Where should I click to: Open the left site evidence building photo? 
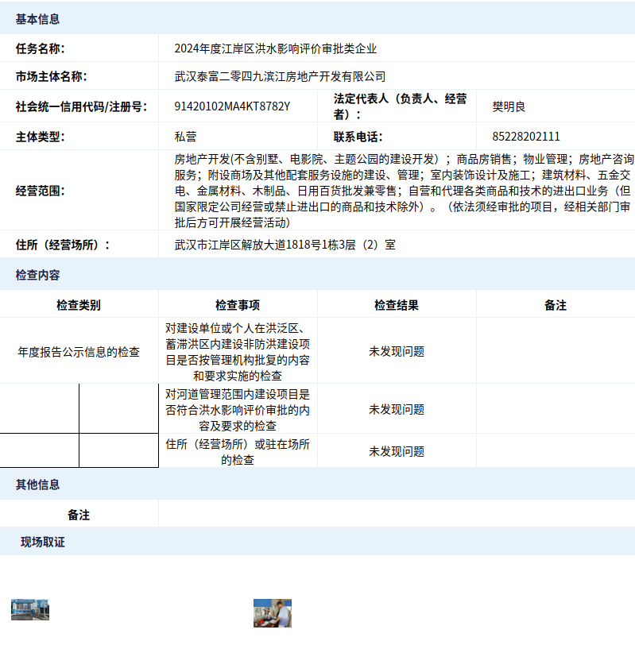[x=30, y=609]
